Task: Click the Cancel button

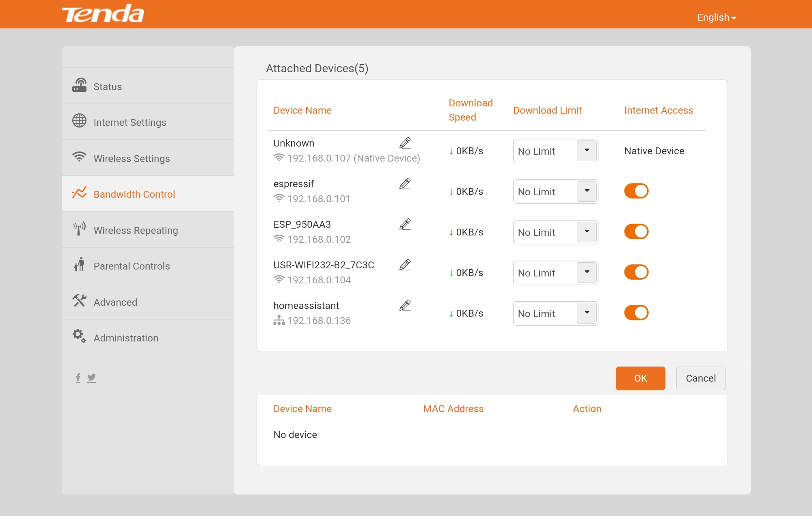Action: (x=701, y=378)
